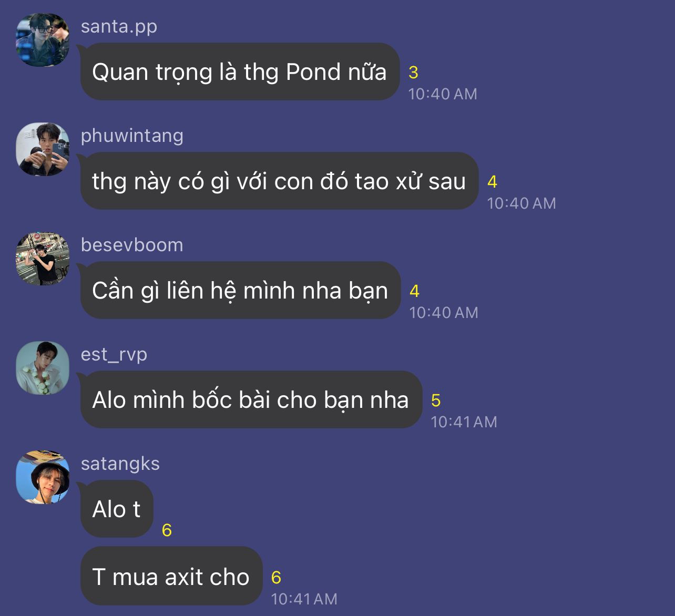Select the est_rvp username label

(114, 354)
